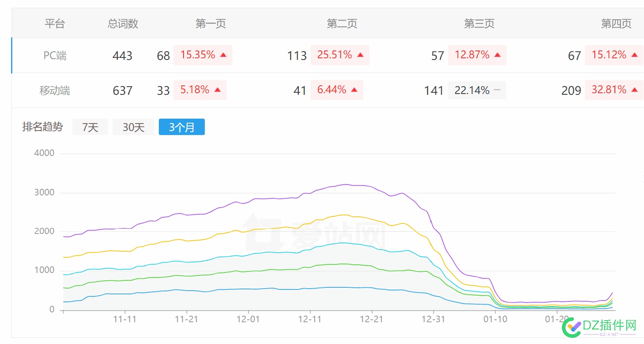Viewport: 644px width, 344px height.
Task: Click PC端 total words value 443
Action: point(122,55)
